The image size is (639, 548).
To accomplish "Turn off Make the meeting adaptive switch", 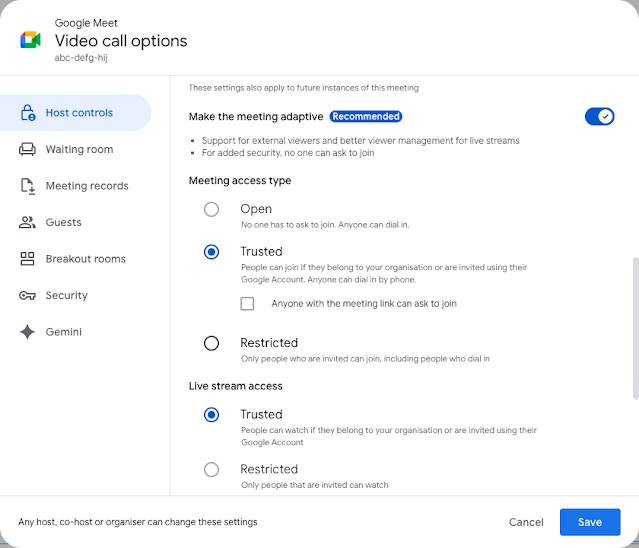I will pyautogui.click(x=600, y=117).
